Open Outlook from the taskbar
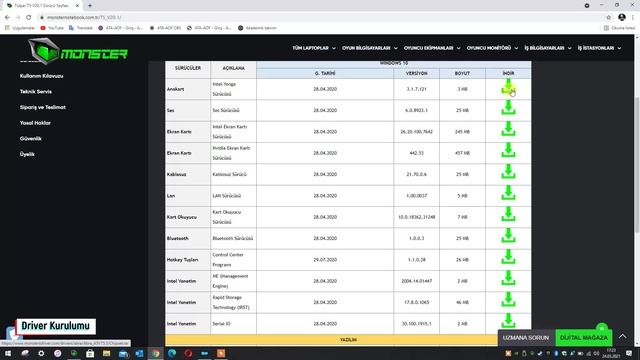 point(139,353)
